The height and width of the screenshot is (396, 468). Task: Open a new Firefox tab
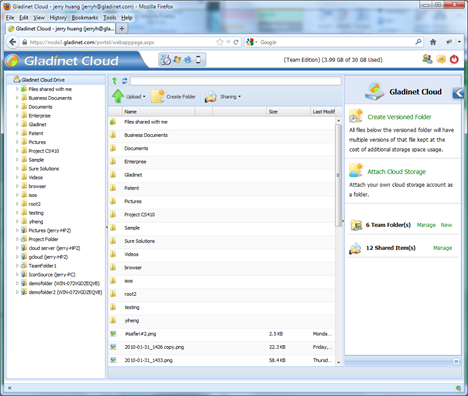click(122, 29)
